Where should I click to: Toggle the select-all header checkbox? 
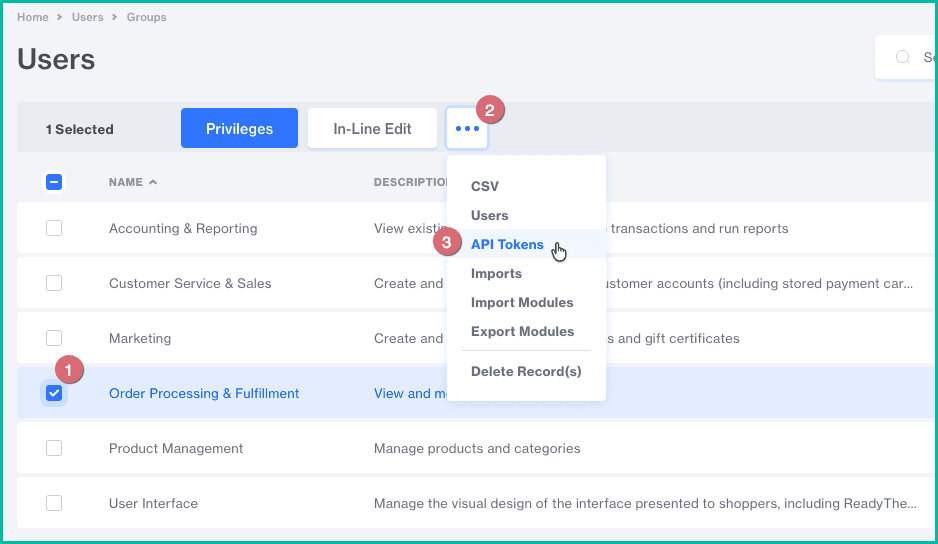pos(54,182)
